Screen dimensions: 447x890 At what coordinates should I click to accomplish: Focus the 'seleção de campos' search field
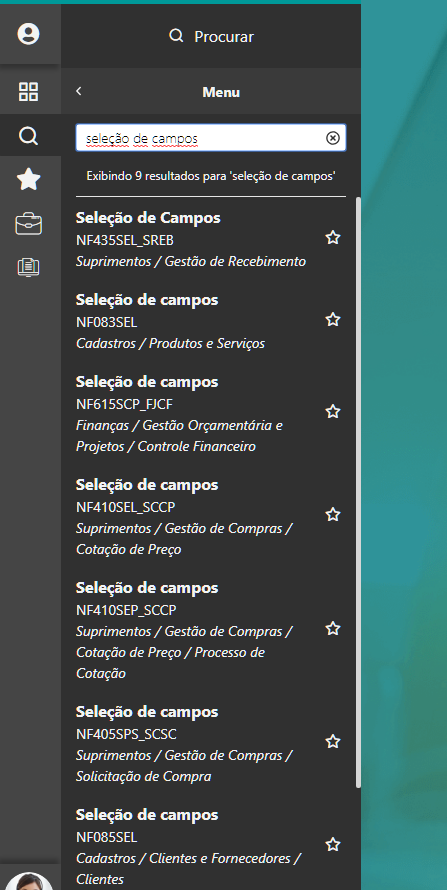pyautogui.click(x=201, y=138)
